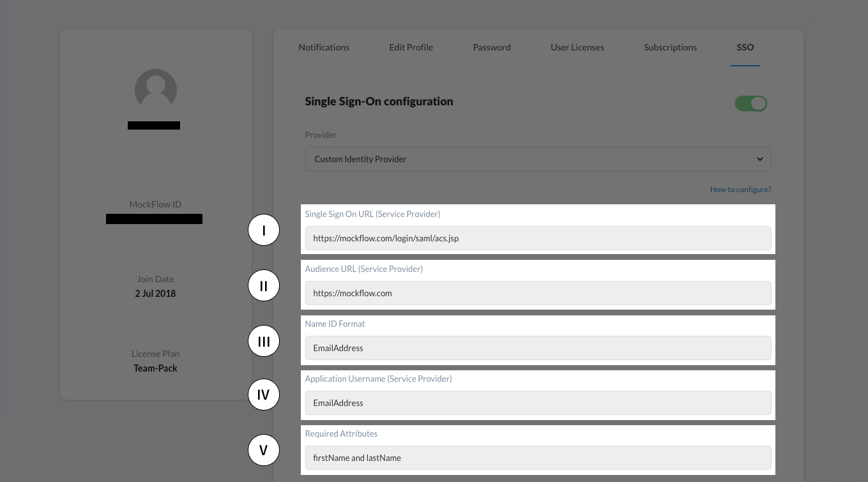This screenshot has width=868, height=482.
Task: Click the Name ID Format field
Action: [x=538, y=348]
